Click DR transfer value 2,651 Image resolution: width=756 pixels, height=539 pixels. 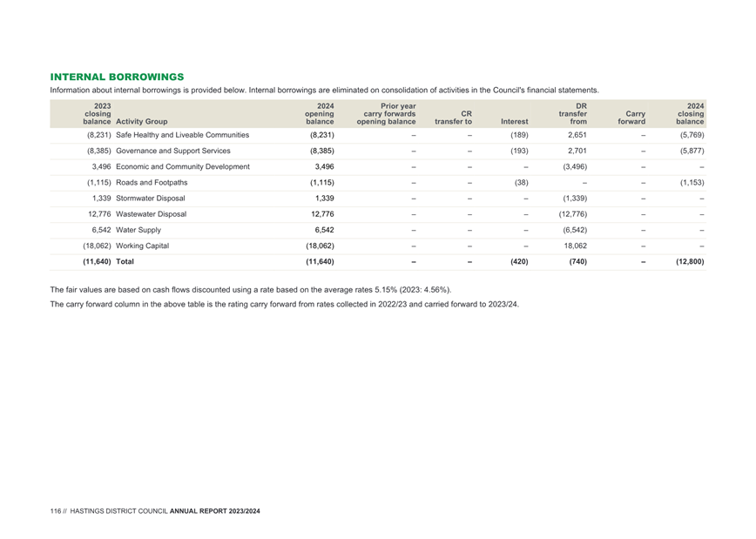(x=577, y=135)
